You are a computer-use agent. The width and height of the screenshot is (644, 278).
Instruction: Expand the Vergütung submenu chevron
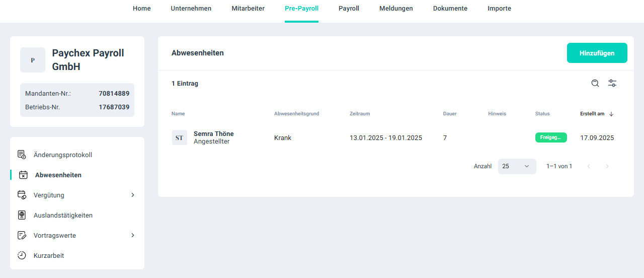pyautogui.click(x=133, y=195)
